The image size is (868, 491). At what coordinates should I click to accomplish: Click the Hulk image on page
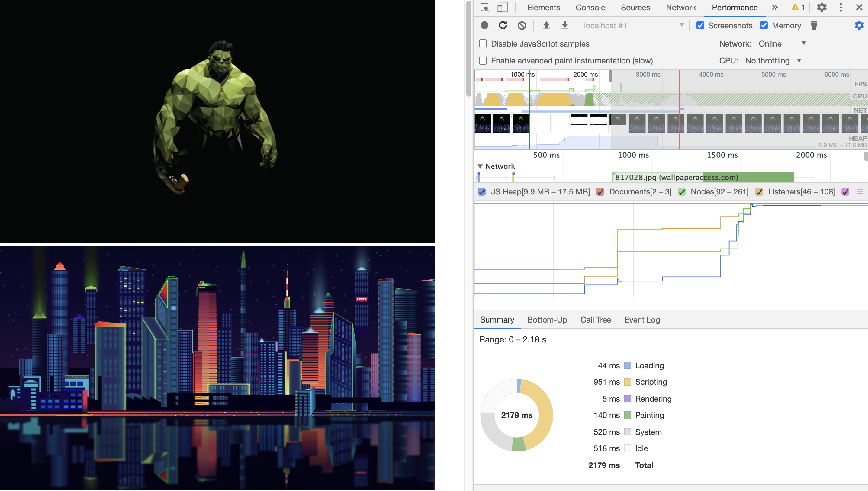coord(217,121)
